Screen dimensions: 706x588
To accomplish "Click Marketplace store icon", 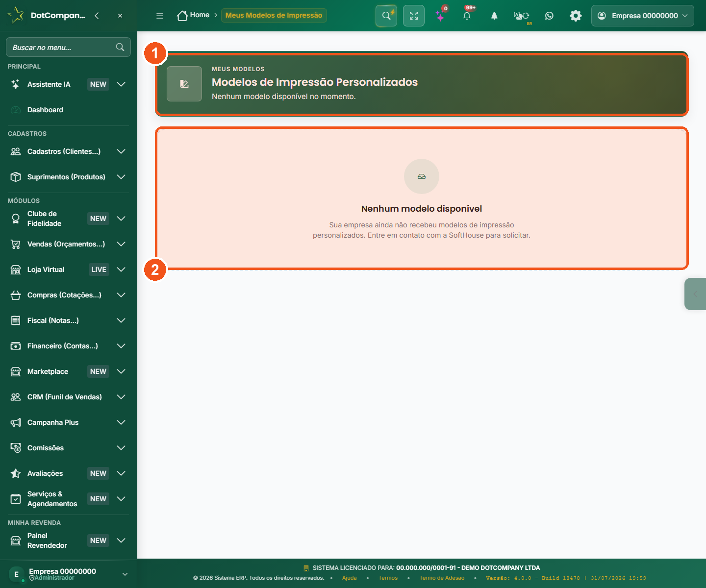I will point(16,371).
